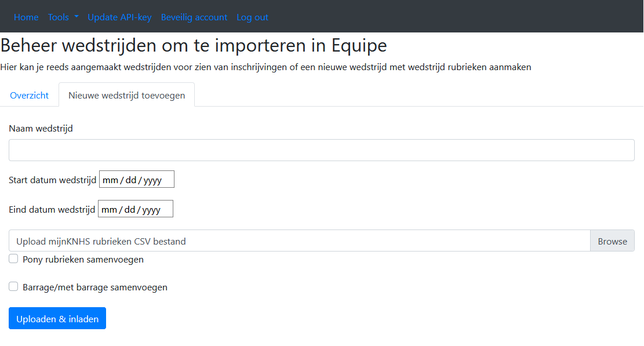The height and width of the screenshot is (346, 644).
Task: Click the Pony rubrieken samenvoegen label
Action: [x=83, y=260]
